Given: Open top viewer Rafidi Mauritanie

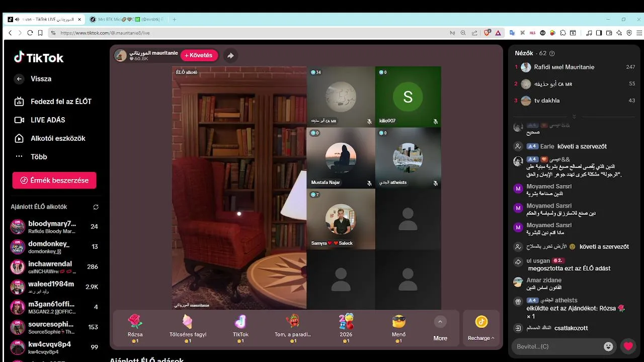Looking at the screenshot, I should [x=575, y=67].
